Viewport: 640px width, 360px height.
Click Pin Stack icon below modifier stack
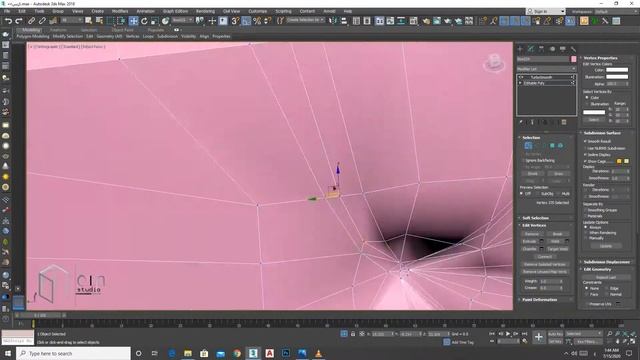point(521,122)
